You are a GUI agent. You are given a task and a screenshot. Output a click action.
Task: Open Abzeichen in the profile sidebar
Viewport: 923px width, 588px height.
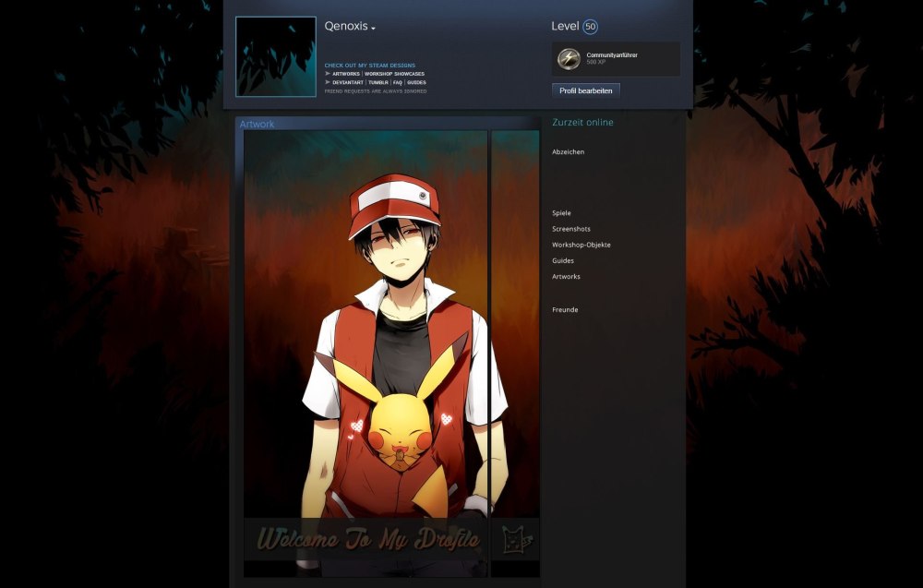pyautogui.click(x=568, y=152)
